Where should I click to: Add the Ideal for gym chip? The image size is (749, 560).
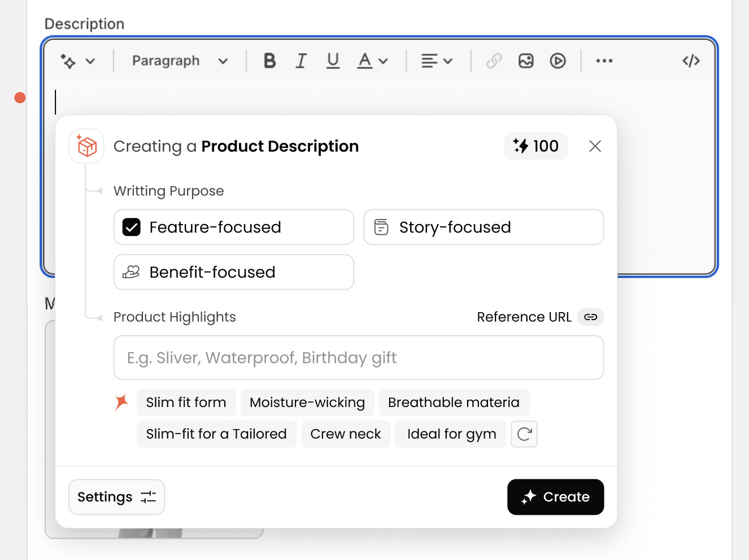[x=451, y=434]
